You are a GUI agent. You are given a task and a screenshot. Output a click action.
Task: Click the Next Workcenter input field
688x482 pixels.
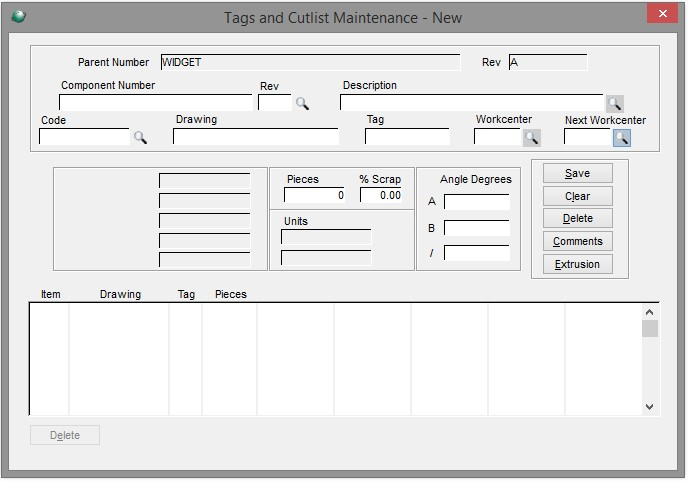(588, 136)
